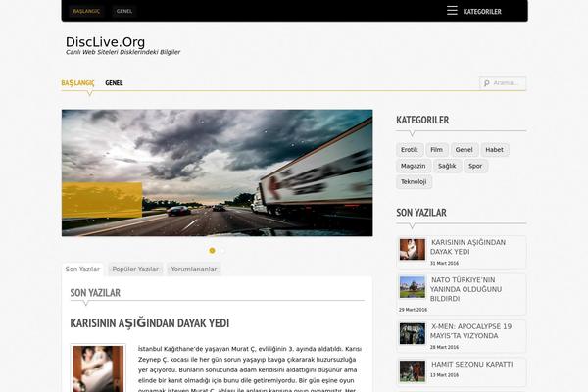
Task: Open Başlangıç in the main navigation
Action: [x=77, y=83]
